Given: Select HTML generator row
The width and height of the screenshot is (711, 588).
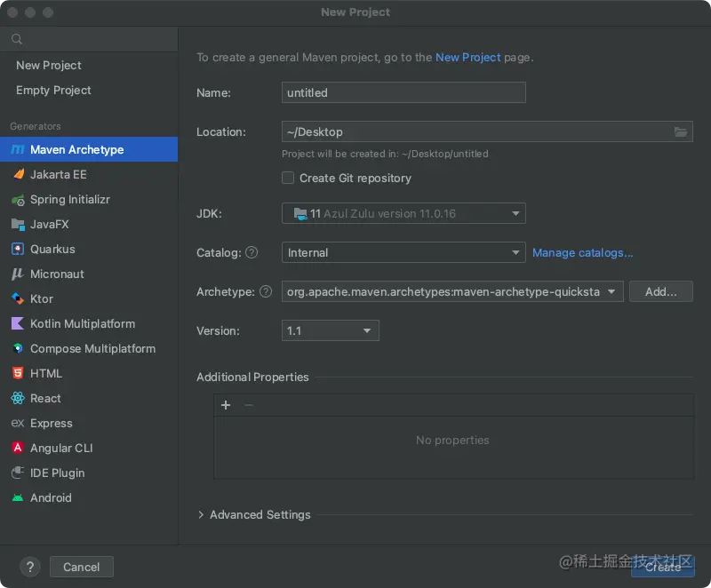Looking at the screenshot, I should coord(89,373).
